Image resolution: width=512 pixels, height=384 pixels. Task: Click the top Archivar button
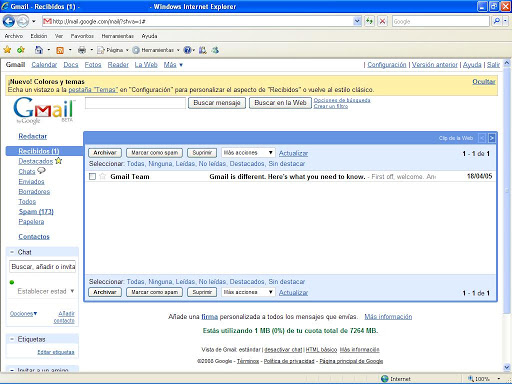click(105, 153)
